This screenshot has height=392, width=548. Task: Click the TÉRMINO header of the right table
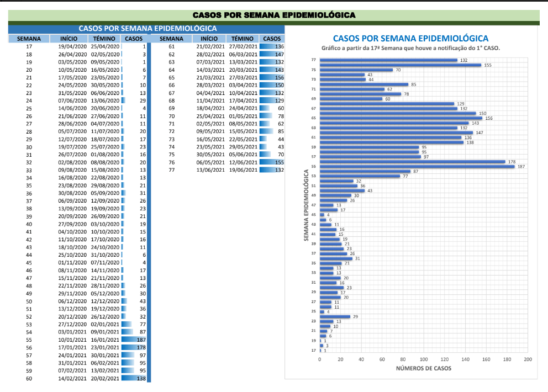pyautogui.click(x=242, y=39)
